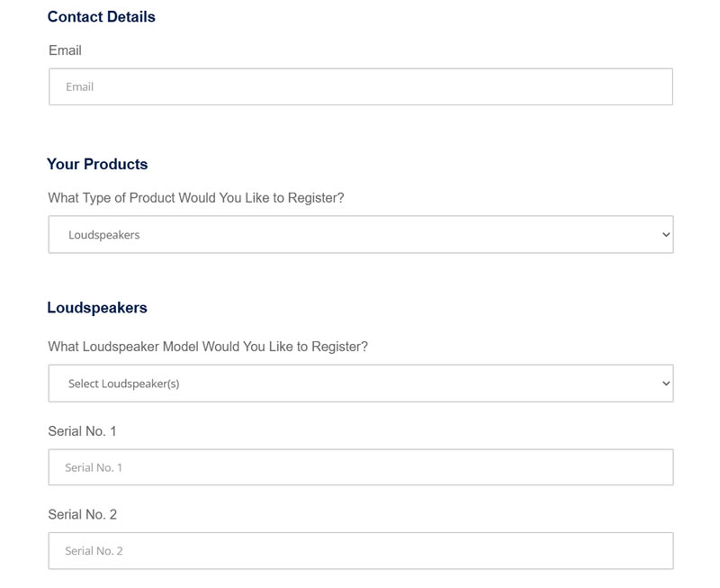This screenshot has width=720, height=588.
Task: Click the Email field label
Action: click(x=65, y=50)
